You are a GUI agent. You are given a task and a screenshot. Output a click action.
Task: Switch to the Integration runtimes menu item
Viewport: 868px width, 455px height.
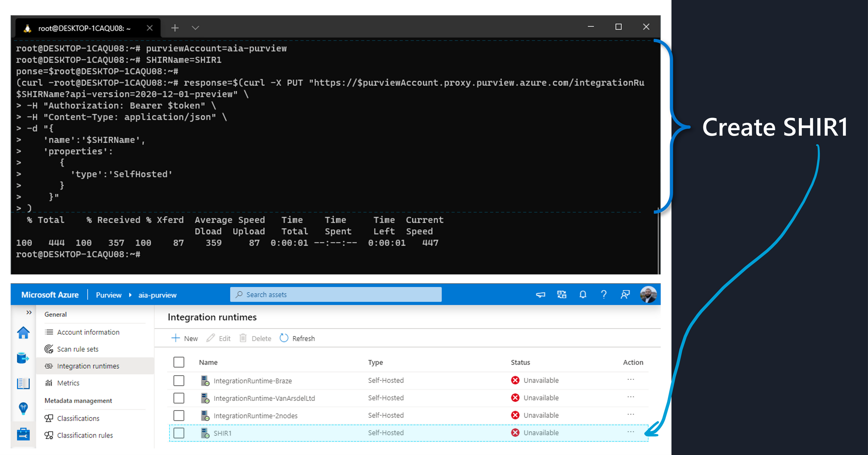[88, 366]
